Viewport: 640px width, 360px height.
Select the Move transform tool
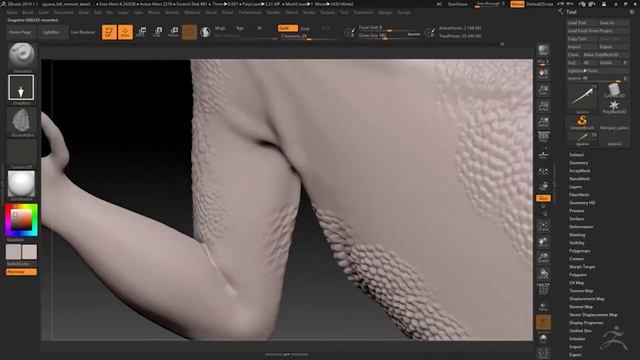(142, 32)
